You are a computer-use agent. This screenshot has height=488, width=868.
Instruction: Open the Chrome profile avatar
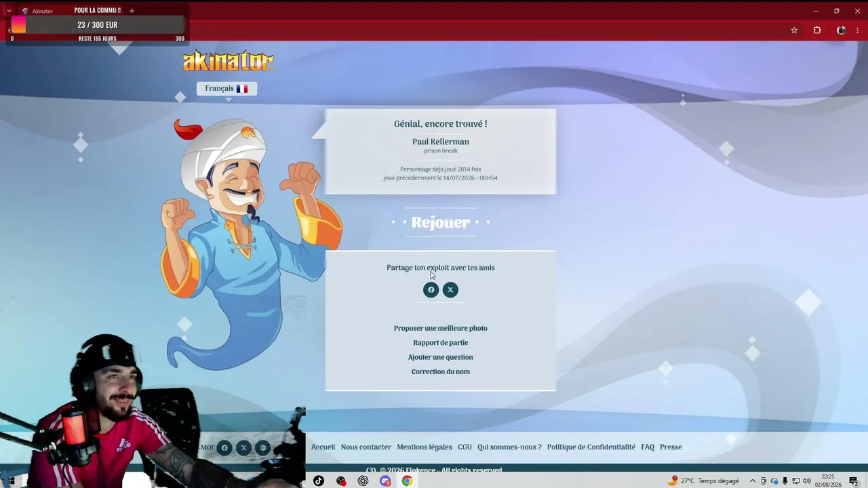(x=841, y=30)
